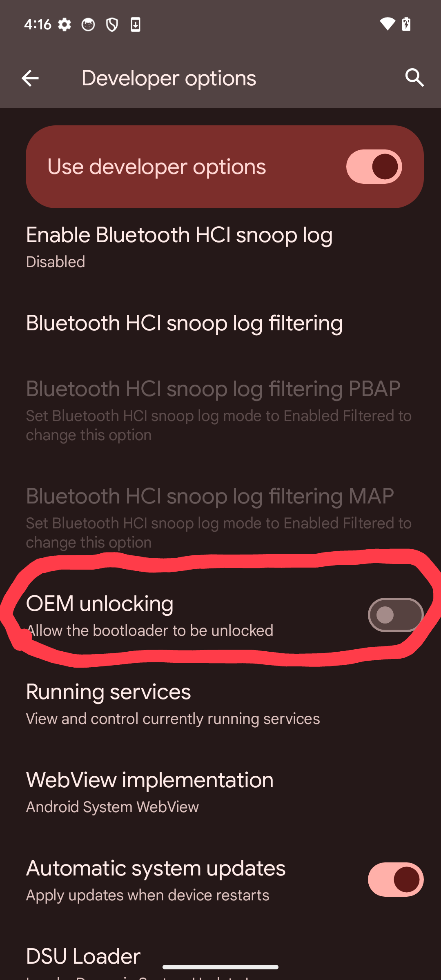This screenshot has width=441, height=980.
Task: Open search with the magnifier icon
Action: (x=415, y=78)
